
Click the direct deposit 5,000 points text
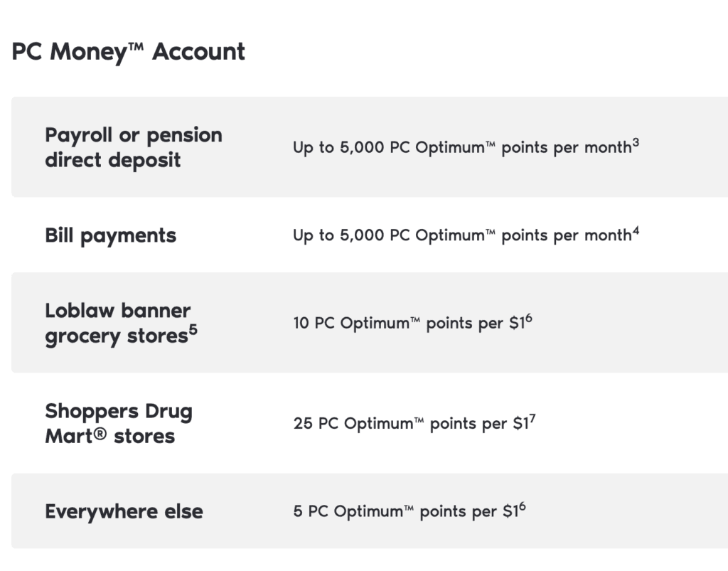pyautogui.click(x=462, y=148)
